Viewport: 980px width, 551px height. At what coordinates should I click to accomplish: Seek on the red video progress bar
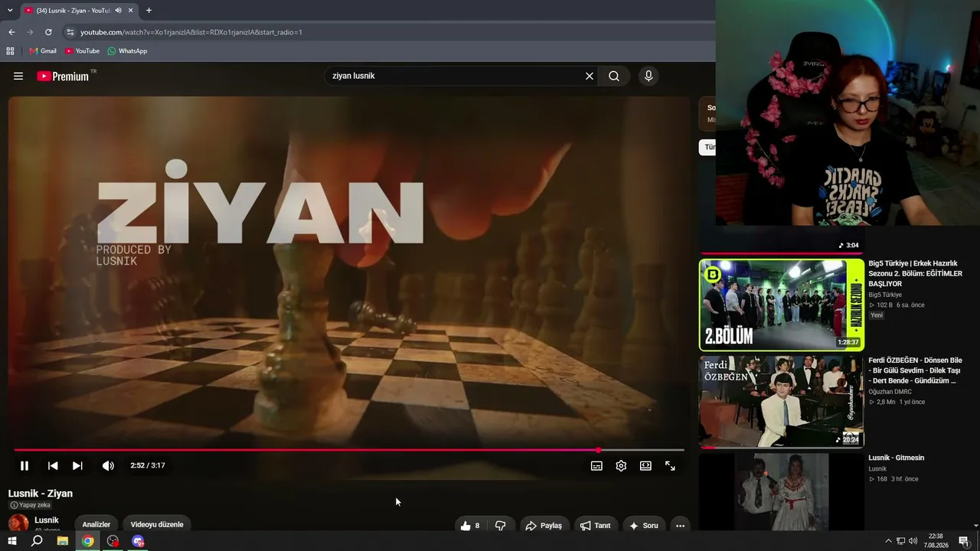[349, 450]
